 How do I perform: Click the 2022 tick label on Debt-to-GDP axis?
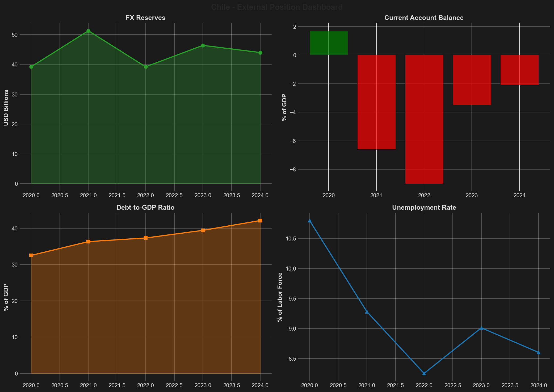[145, 385]
